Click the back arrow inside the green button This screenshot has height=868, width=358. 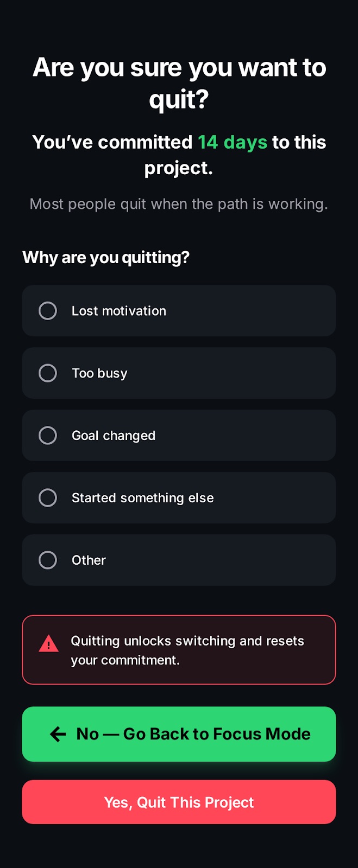pos(57,733)
